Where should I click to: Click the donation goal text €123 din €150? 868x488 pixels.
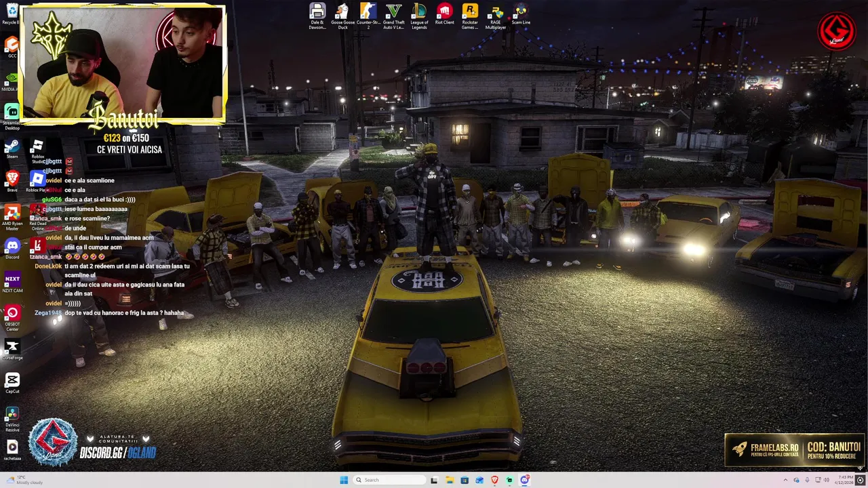tap(125, 138)
